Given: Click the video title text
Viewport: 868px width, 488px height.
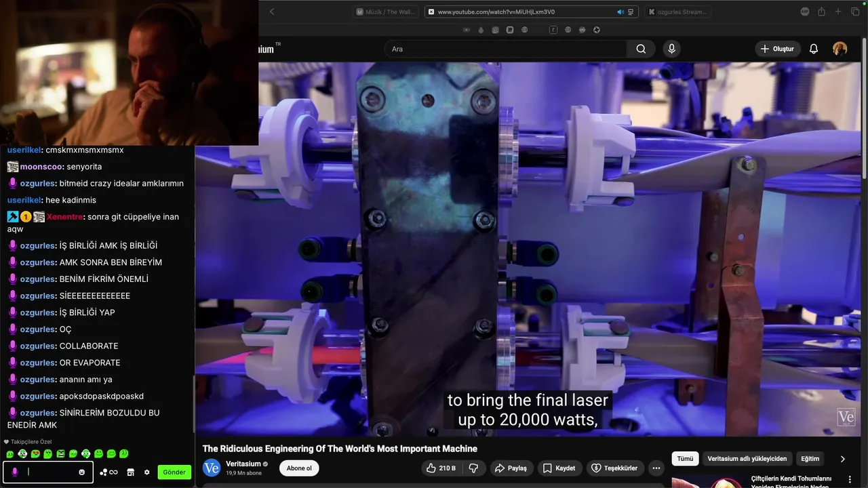Looking at the screenshot, I should pyautogui.click(x=340, y=449).
